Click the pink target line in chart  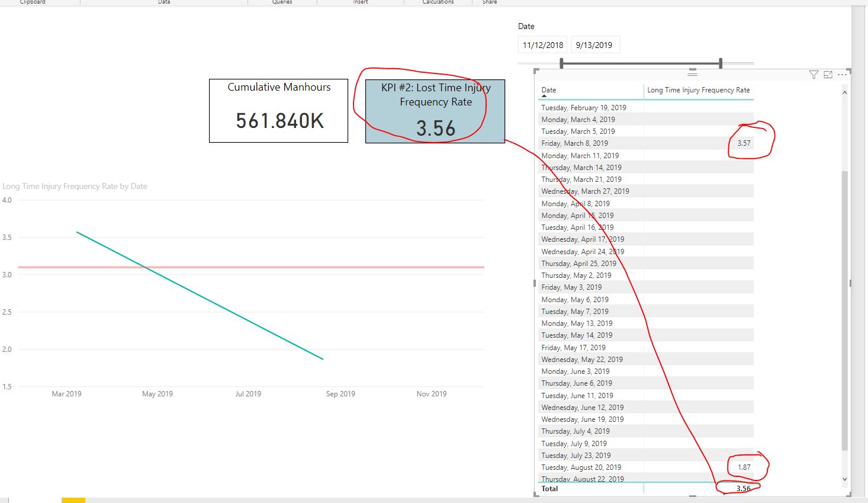251,267
